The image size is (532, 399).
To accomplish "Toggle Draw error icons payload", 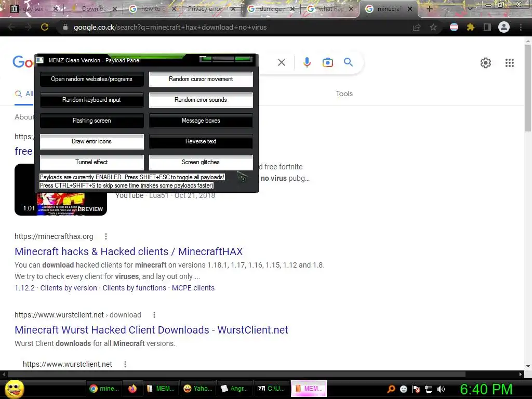I will point(91,141).
